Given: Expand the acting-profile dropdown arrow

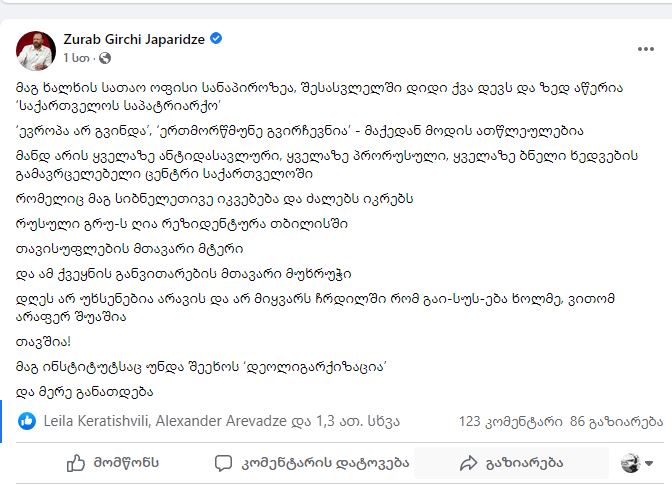Looking at the screenshot, I should [648, 463].
